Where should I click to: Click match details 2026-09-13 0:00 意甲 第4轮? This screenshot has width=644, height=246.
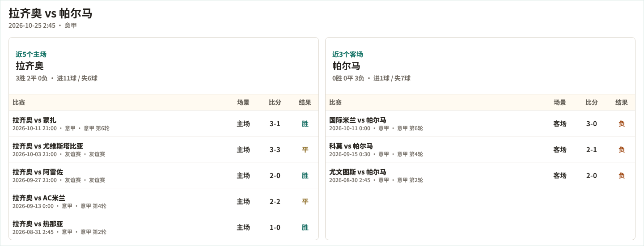click(x=59, y=206)
